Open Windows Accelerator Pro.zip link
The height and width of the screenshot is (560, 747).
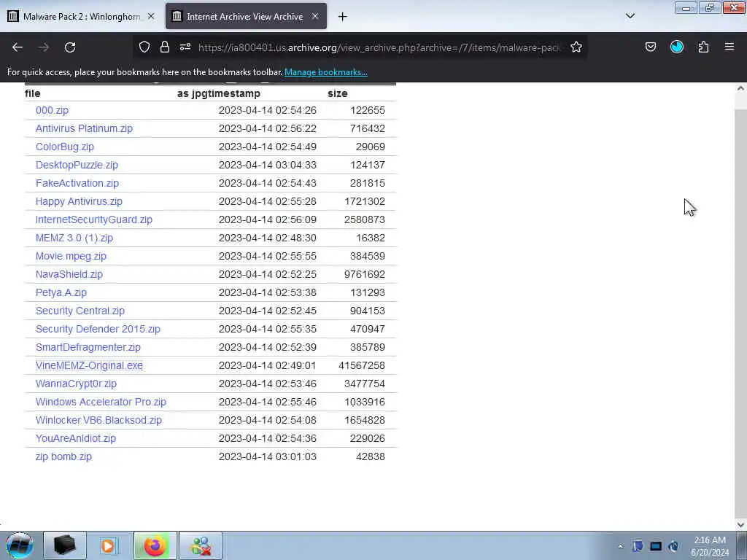click(x=101, y=402)
